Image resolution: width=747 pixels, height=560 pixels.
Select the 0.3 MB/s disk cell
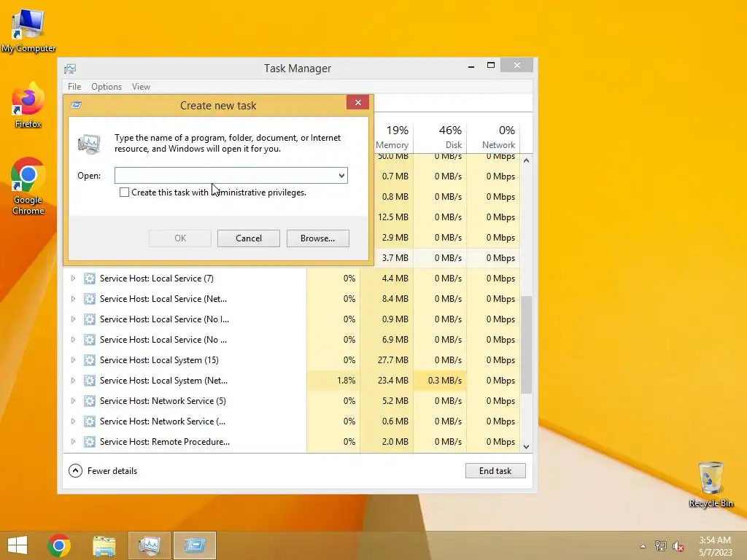pos(440,381)
